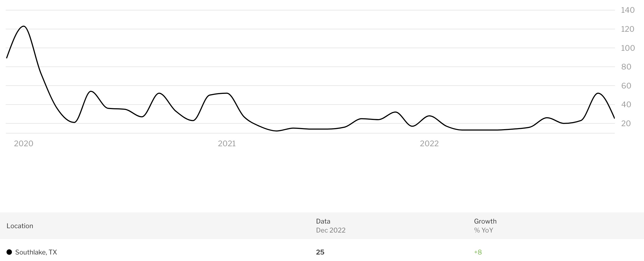Image resolution: width=644 pixels, height=261 pixels.
Task: Click the Dec 2022 subheader text
Action: [331, 230]
